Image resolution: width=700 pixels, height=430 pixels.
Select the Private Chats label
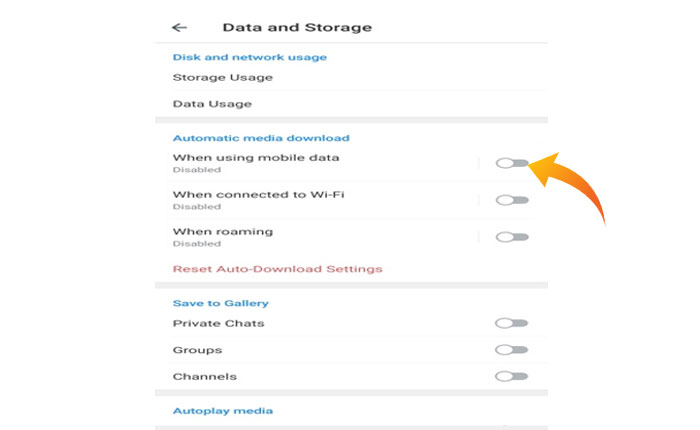click(218, 323)
